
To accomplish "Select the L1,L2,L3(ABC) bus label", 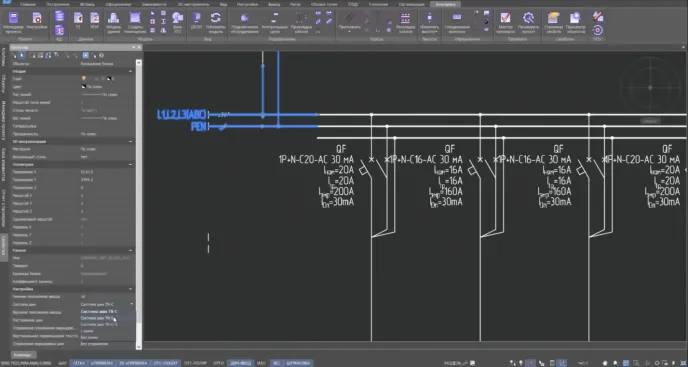I will [182, 115].
